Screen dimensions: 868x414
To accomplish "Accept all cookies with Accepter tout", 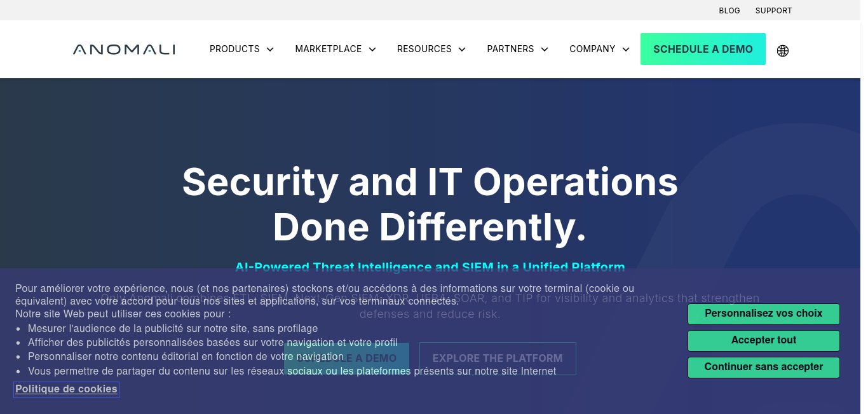I will tap(764, 340).
